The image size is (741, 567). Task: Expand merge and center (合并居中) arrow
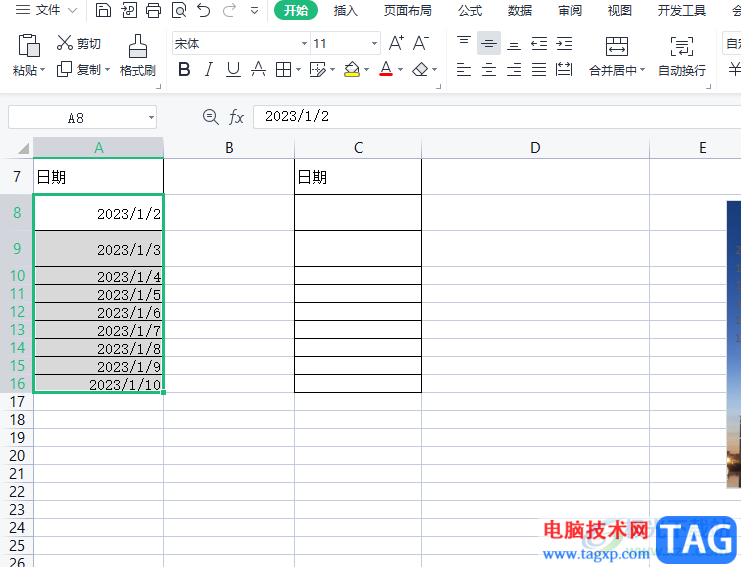642,70
